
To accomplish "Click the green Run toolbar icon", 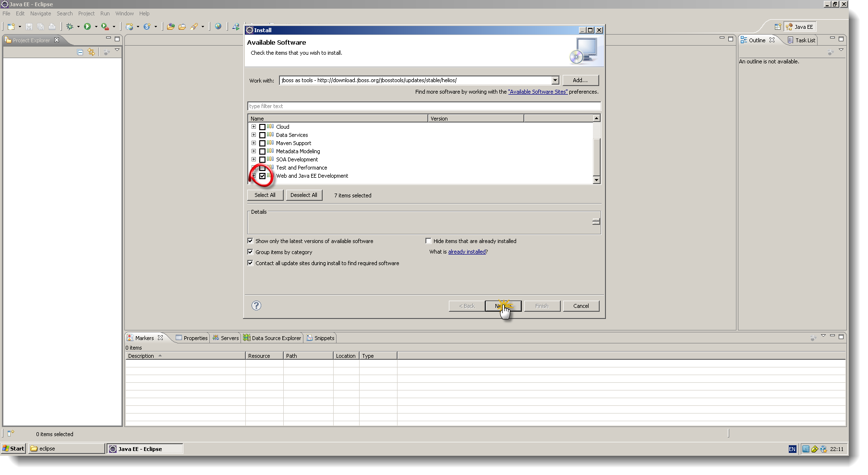I will coord(87,27).
